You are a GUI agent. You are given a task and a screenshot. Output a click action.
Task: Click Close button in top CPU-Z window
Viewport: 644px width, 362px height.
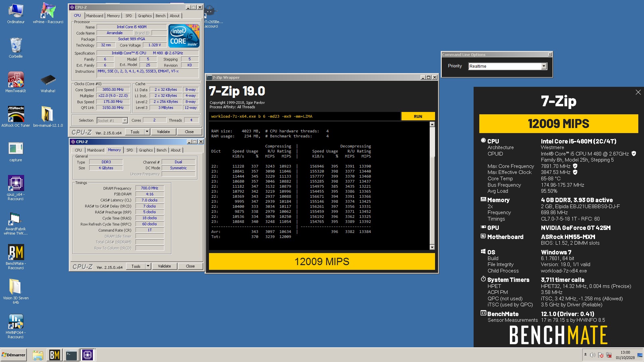tap(189, 132)
